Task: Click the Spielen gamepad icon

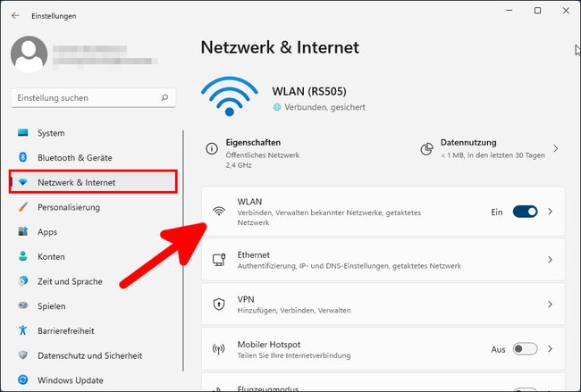Action: pos(23,305)
